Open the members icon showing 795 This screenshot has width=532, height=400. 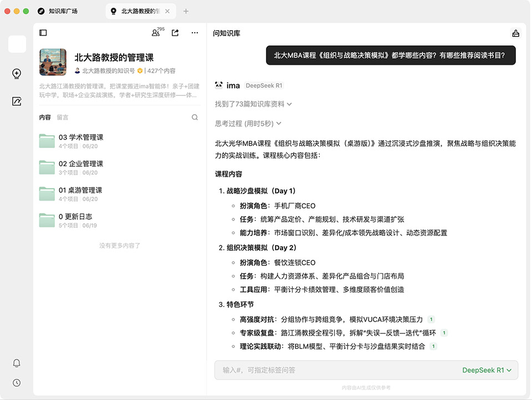[156, 33]
